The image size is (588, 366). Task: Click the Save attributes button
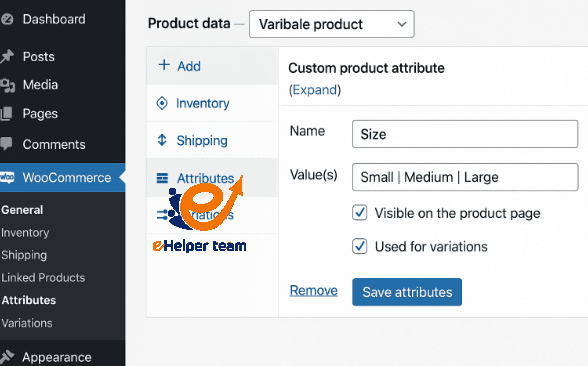407,292
